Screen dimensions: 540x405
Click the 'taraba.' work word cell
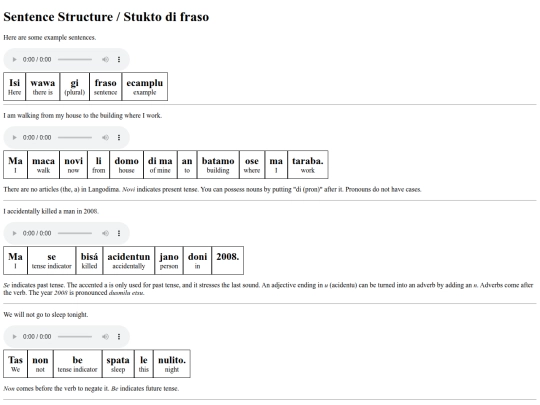pos(308,165)
